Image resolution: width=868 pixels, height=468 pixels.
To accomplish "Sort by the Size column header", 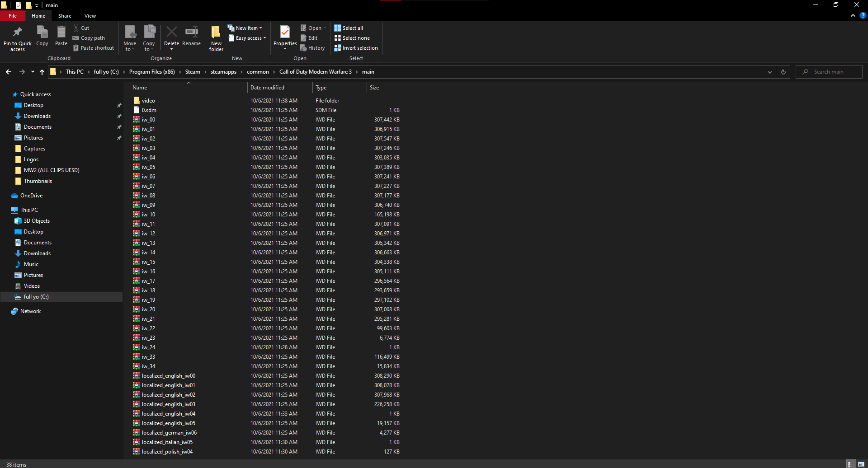I will pyautogui.click(x=385, y=88).
